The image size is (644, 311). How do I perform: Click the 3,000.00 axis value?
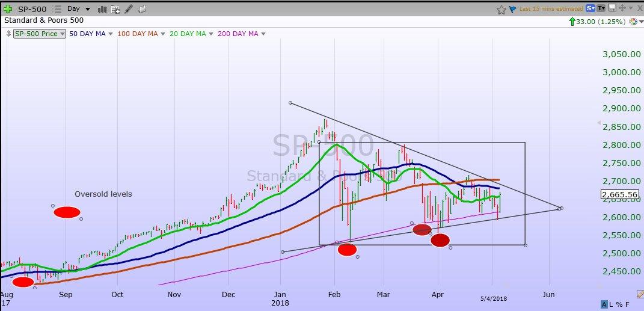(x=621, y=72)
